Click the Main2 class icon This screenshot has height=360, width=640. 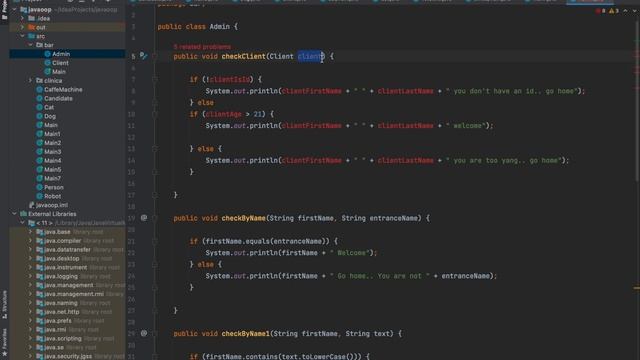(40, 143)
